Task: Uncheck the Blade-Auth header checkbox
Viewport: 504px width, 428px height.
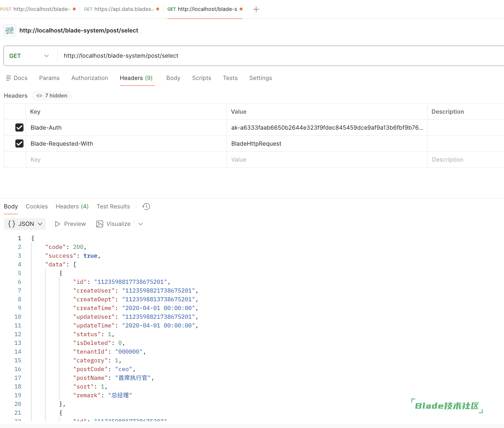Action: pyautogui.click(x=19, y=127)
